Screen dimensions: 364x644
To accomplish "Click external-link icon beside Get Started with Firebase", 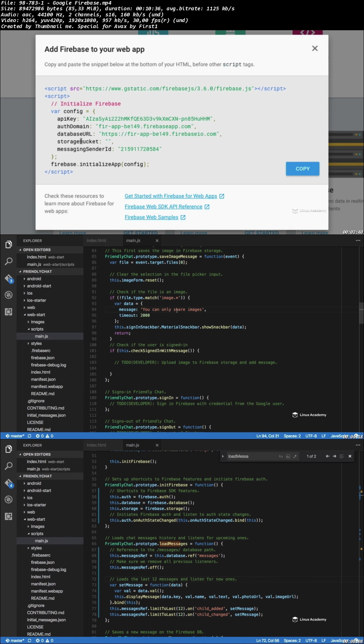I will click(x=222, y=196).
